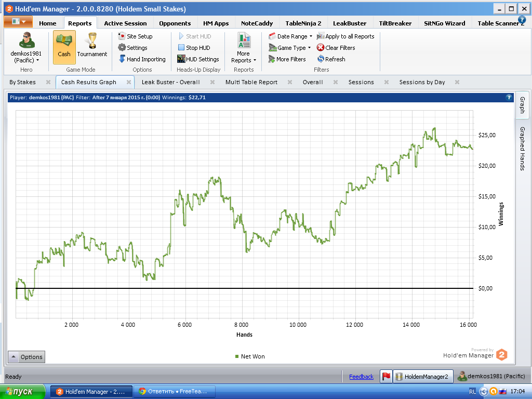This screenshot has width=532, height=399.
Task: Click the taskbar clock 17:04
Action: coord(518,392)
